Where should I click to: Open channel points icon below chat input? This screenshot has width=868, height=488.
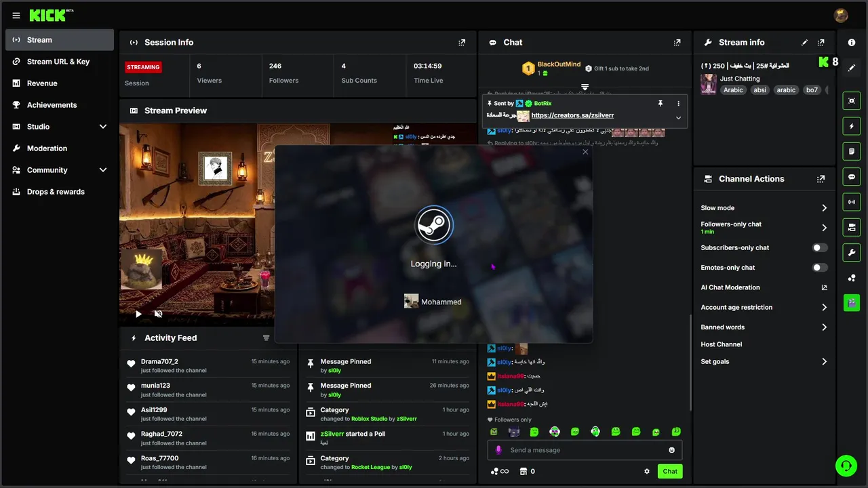coord(494,471)
